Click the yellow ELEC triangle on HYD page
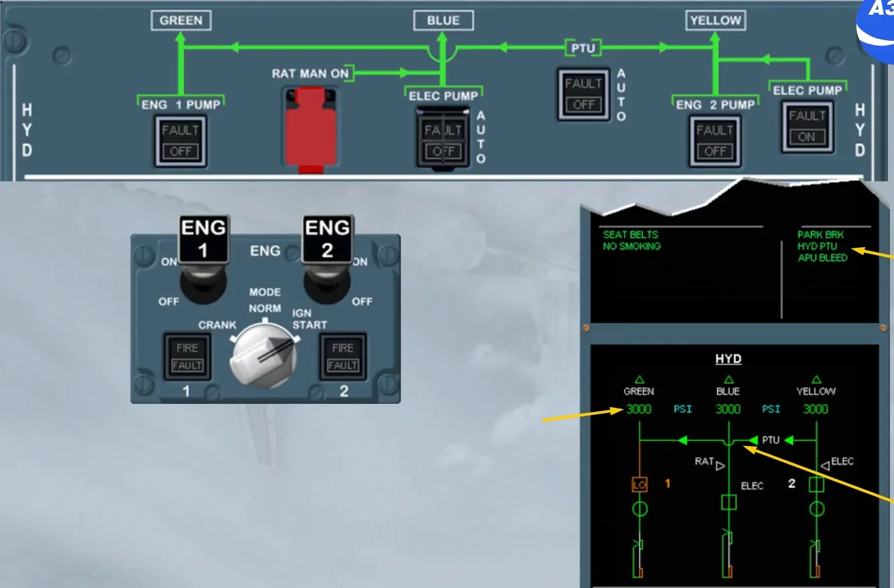This screenshot has width=894, height=588. (x=826, y=466)
